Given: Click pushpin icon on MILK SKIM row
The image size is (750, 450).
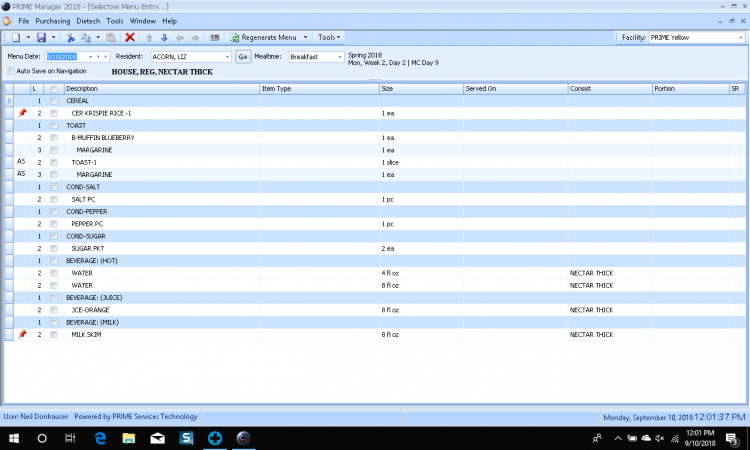Looking at the screenshot, I should 22,334.
